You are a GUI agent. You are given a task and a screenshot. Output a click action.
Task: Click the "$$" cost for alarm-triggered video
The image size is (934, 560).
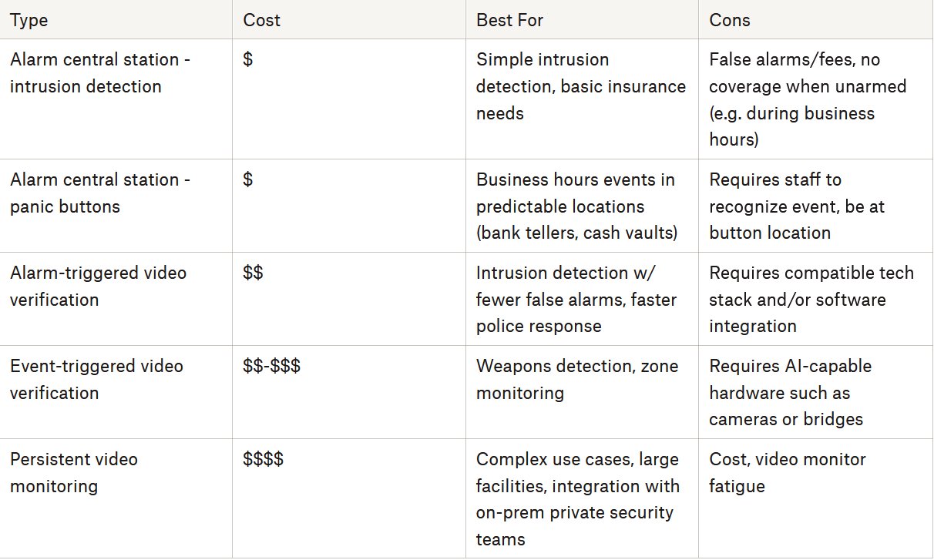pyautogui.click(x=349, y=299)
